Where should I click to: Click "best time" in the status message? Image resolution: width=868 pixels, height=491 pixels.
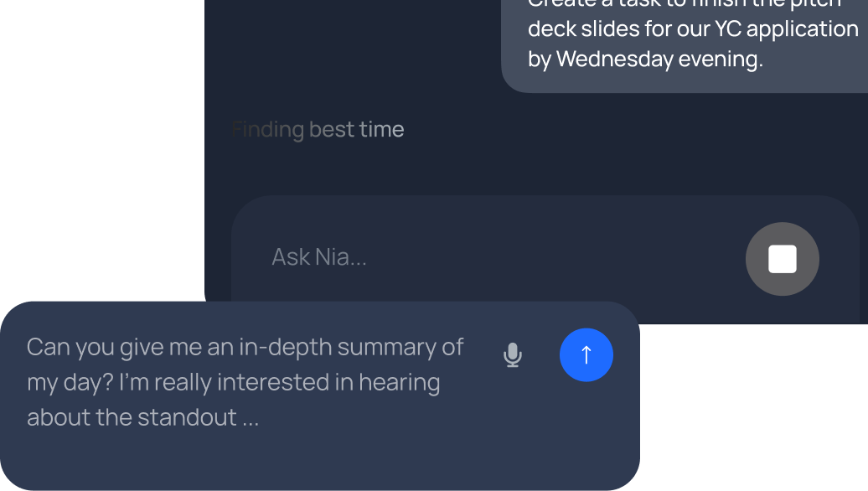point(356,130)
